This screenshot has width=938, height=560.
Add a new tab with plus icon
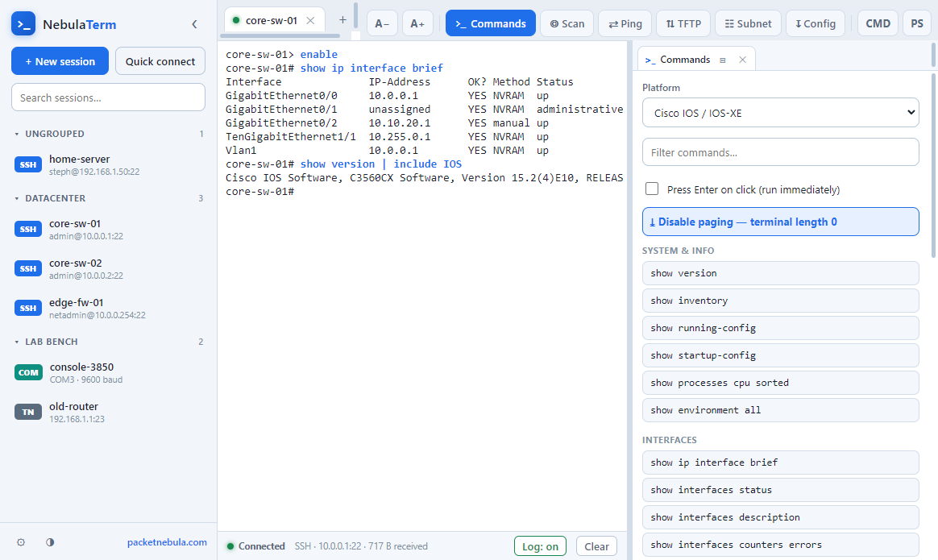(x=342, y=20)
